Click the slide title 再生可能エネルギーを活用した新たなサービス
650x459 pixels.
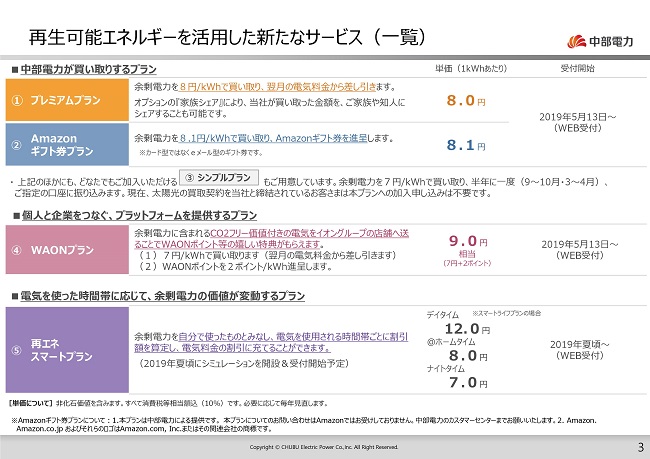click(227, 37)
